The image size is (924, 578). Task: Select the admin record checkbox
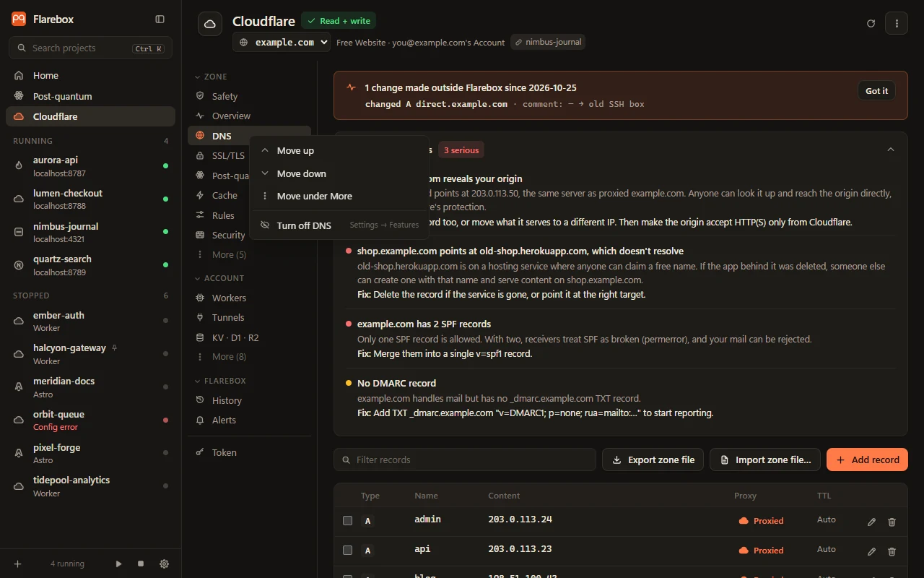coord(347,520)
